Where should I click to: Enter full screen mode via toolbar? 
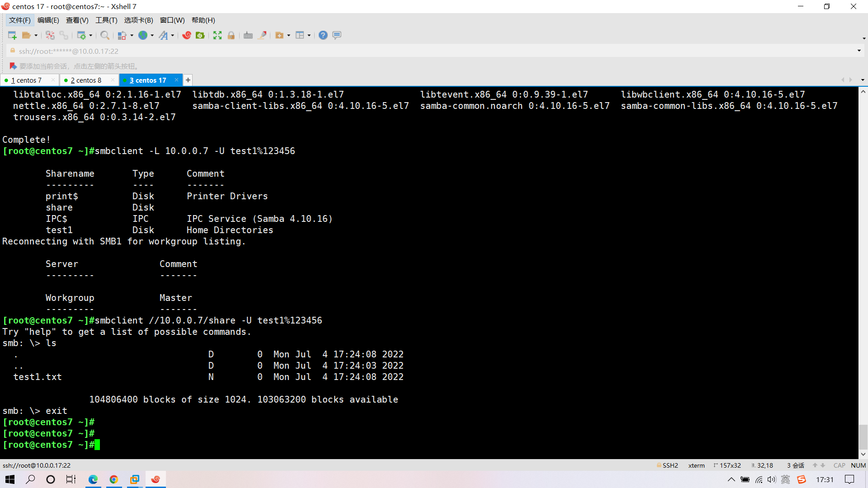(217, 35)
